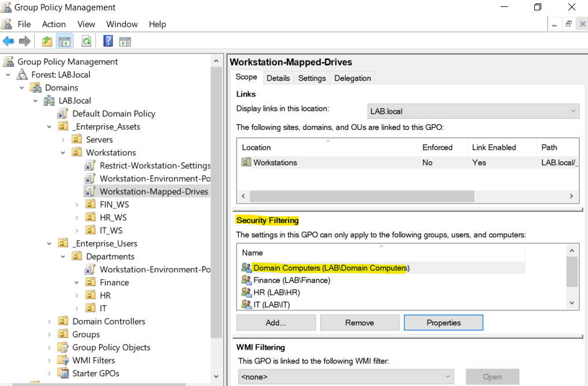The image size is (588, 386).
Task: Open the WMI filter dropdown showing none
Action: pyautogui.click(x=346, y=377)
